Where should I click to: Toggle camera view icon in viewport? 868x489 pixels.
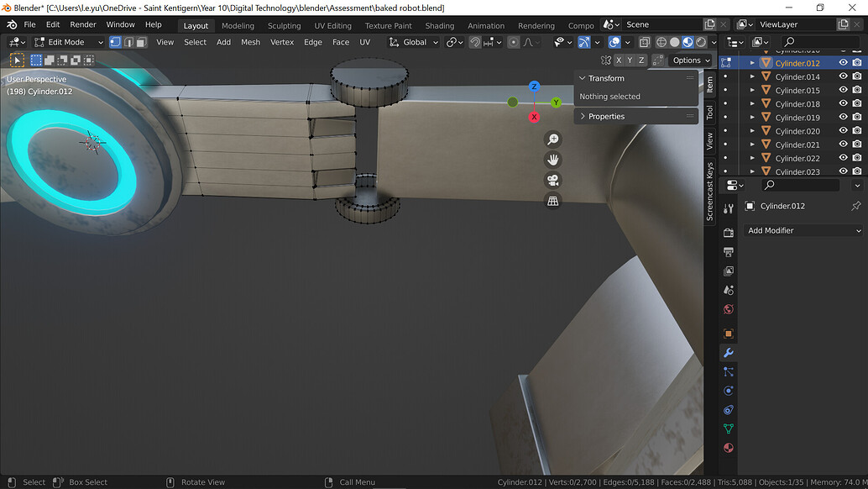pyautogui.click(x=552, y=180)
